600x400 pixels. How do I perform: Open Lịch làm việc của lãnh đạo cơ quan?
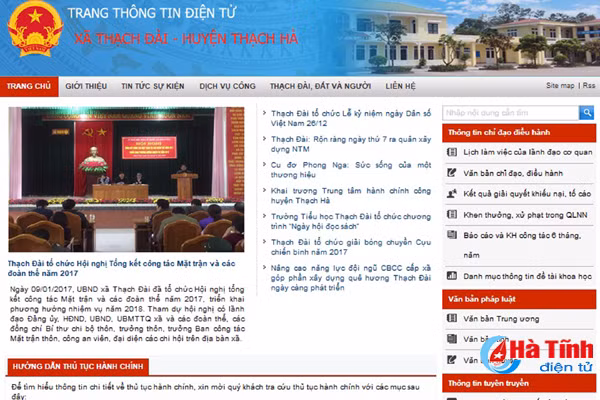point(528,152)
